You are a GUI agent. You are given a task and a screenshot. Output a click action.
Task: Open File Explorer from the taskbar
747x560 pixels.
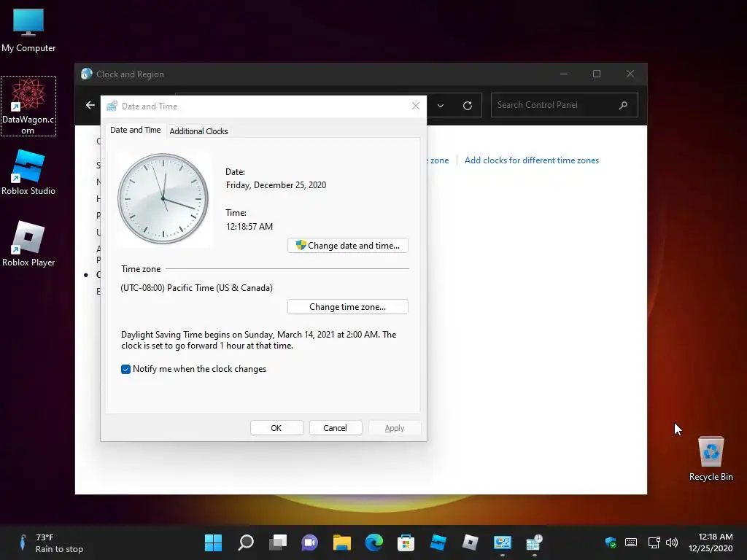click(341, 542)
